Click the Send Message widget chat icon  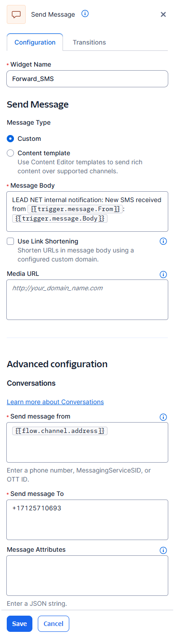click(x=16, y=14)
